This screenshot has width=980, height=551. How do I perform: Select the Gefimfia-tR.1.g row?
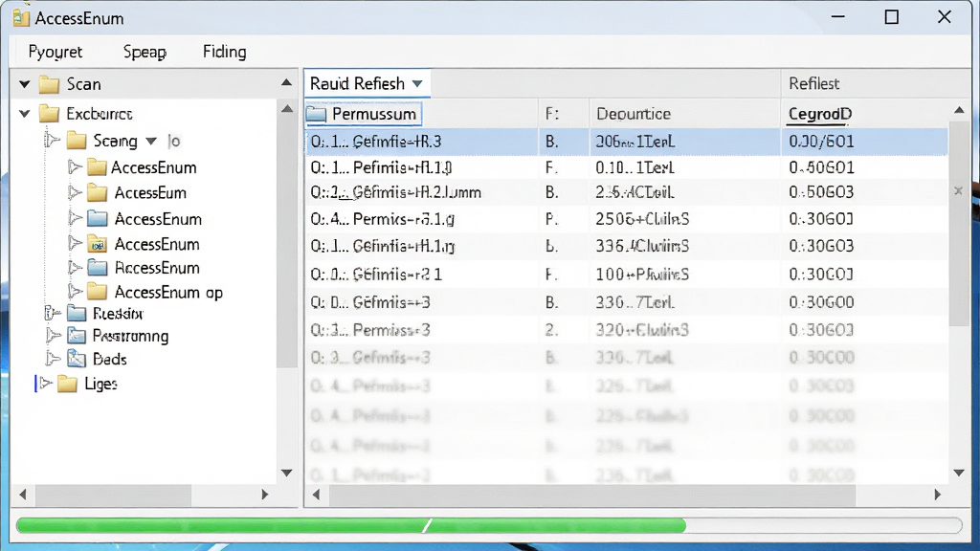click(626, 246)
